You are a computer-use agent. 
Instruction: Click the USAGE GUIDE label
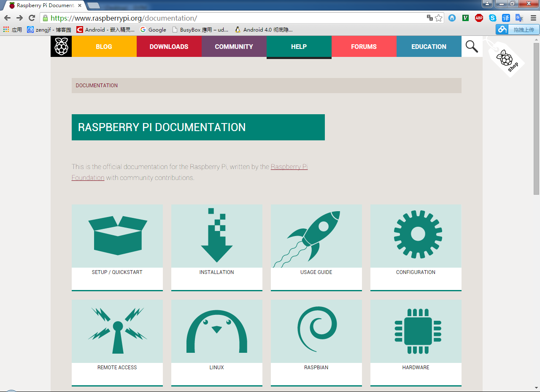(x=316, y=272)
